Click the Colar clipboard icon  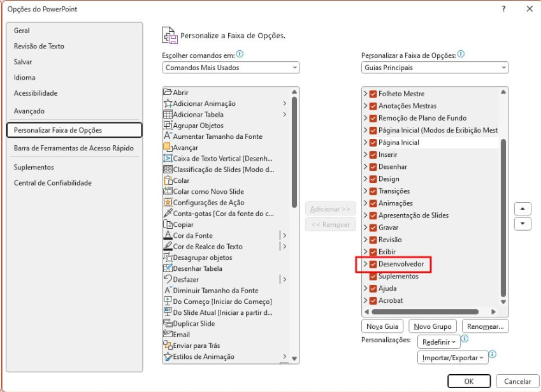pyautogui.click(x=168, y=180)
